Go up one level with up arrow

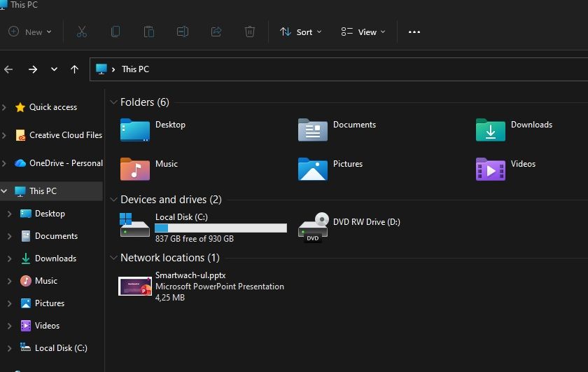(75, 69)
